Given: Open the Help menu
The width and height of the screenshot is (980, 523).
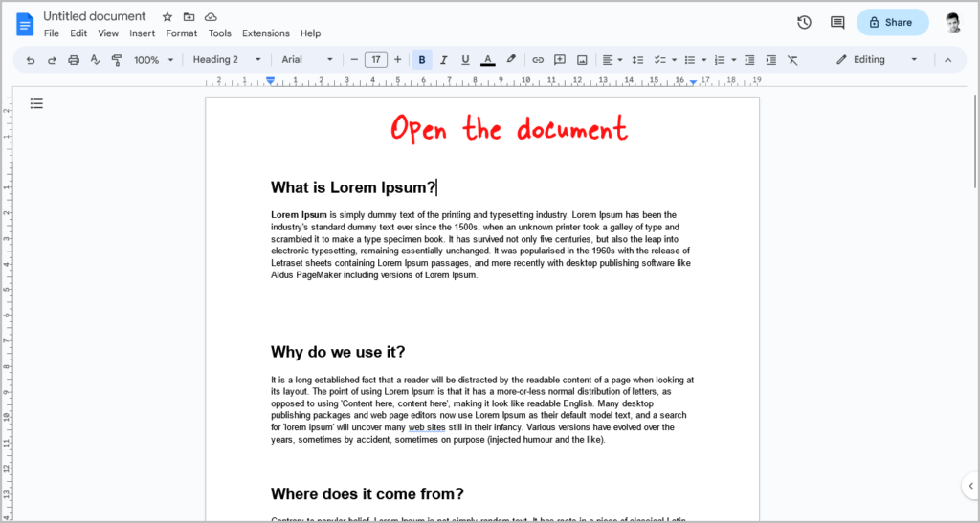Looking at the screenshot, I should tap(311, 33).
